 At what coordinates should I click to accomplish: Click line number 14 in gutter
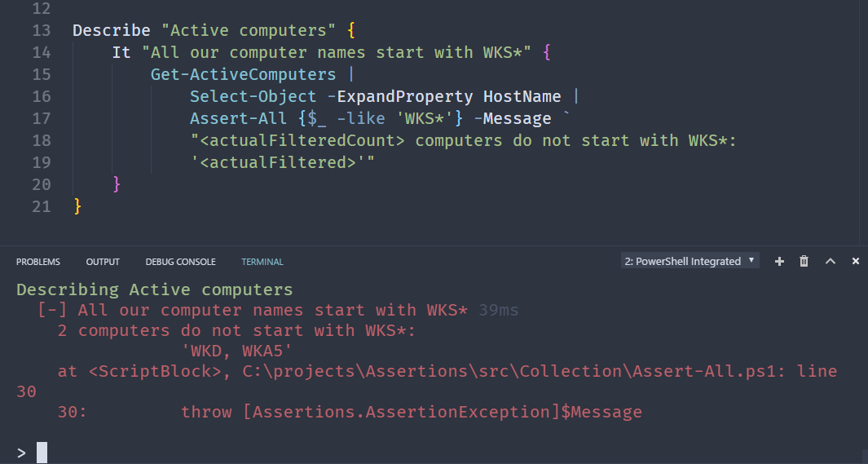tap(41, 52)
